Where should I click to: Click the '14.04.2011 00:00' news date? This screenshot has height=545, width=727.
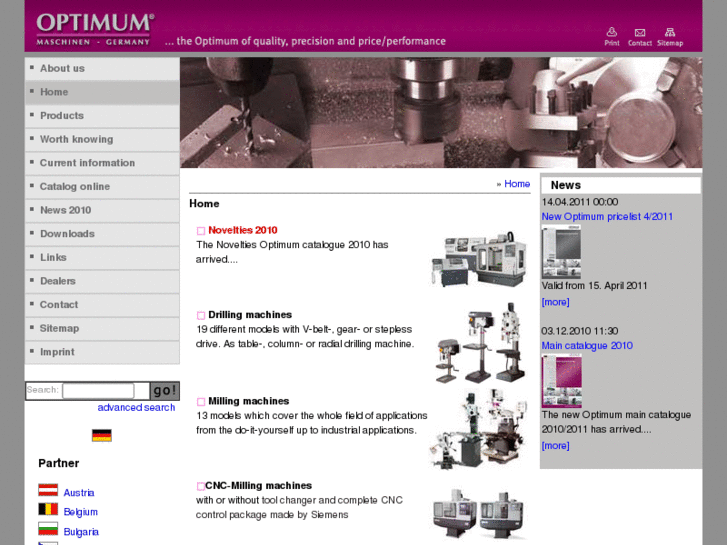(x=580, y=202)
